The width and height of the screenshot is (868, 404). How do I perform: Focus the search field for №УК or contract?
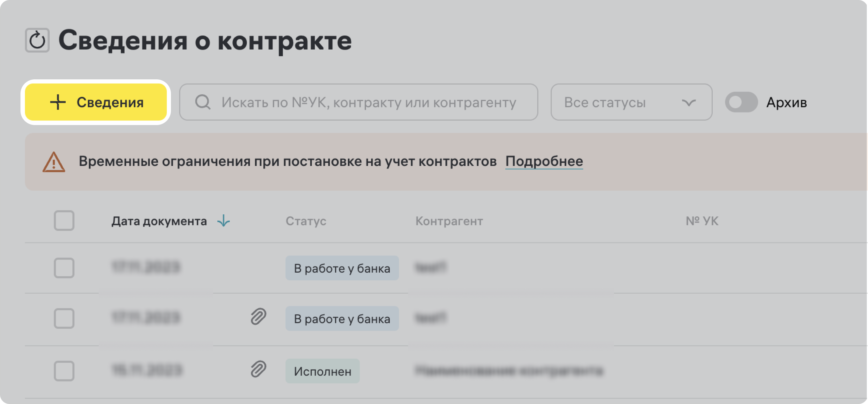(x=368, y=102)
